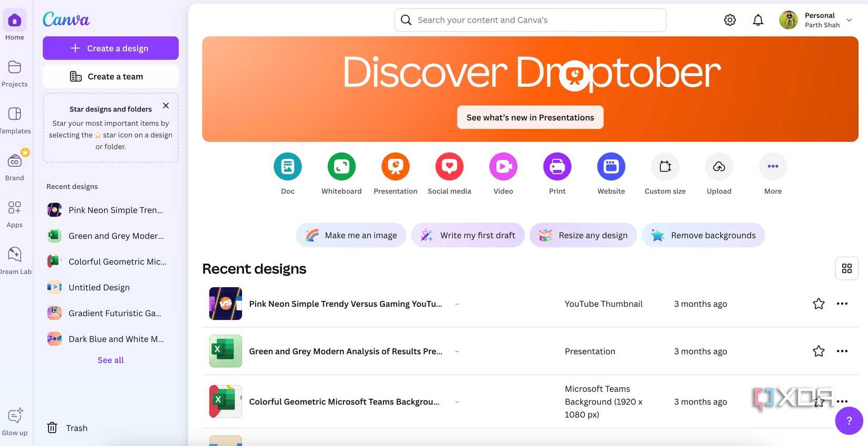Open Dream Lab in the sidebar
The height and width of the screenshot is (446, 868).
15,260
